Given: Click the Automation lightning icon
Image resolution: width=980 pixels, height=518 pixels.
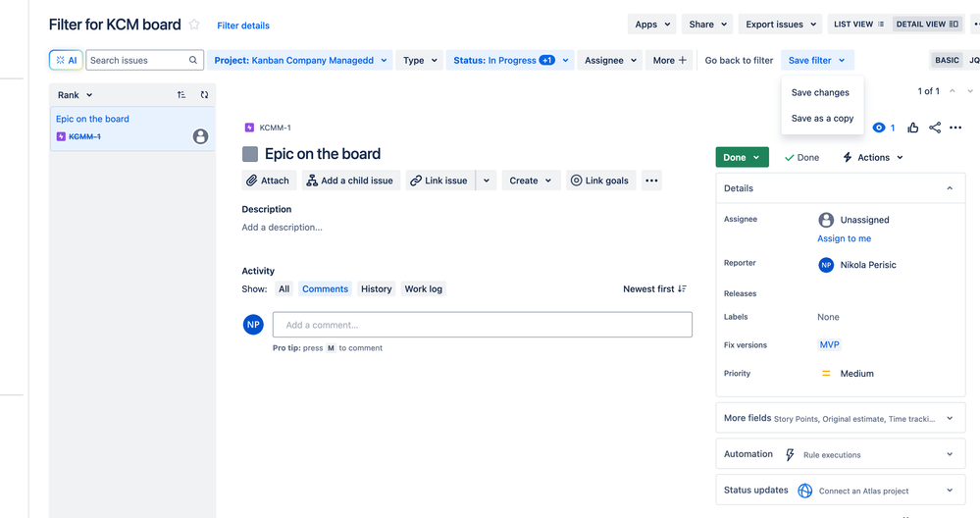Looking at the screenshot, I should [x=790, y=455].
